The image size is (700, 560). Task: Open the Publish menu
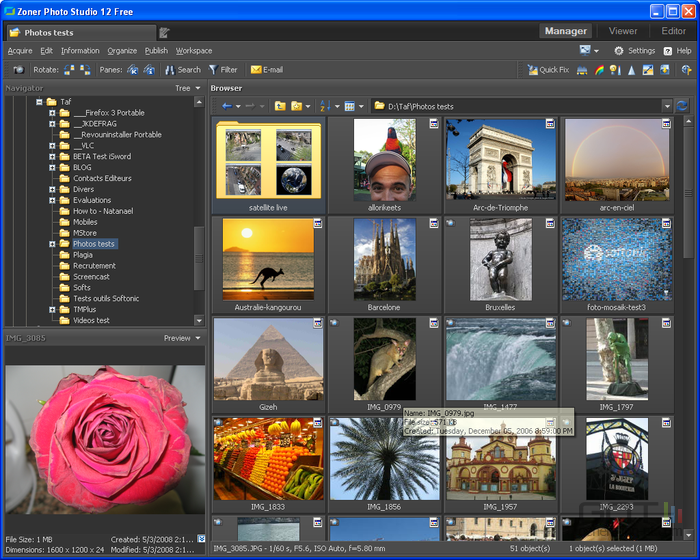[x=156, y=50]
